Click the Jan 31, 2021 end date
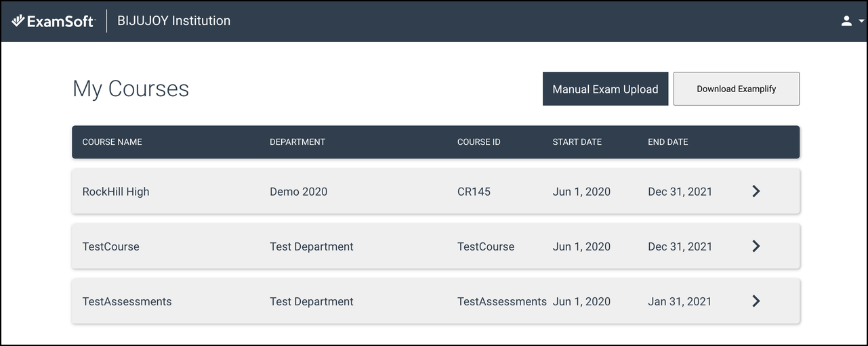This screenshot has height=346, width=868. pos(680,301)
